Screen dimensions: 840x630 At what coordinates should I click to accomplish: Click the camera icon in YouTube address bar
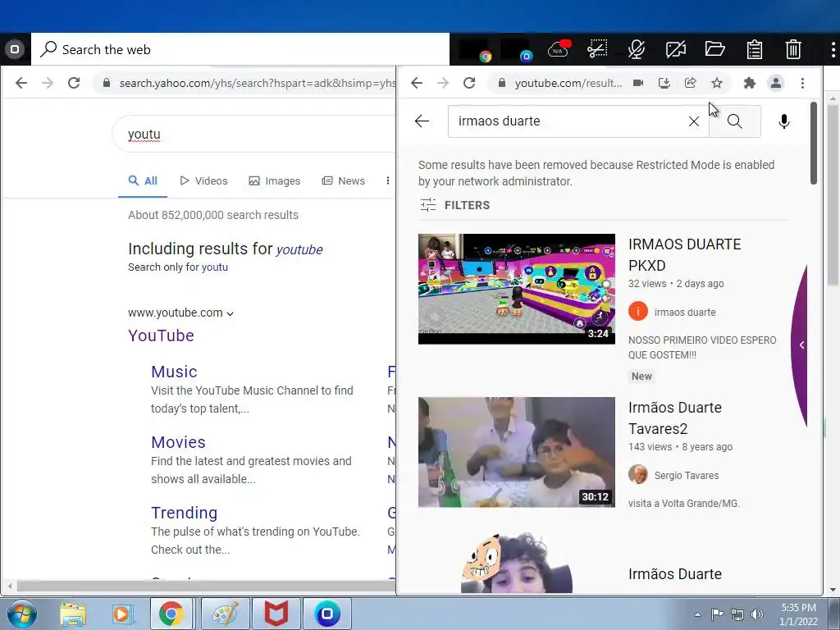(x=638, y=83)
